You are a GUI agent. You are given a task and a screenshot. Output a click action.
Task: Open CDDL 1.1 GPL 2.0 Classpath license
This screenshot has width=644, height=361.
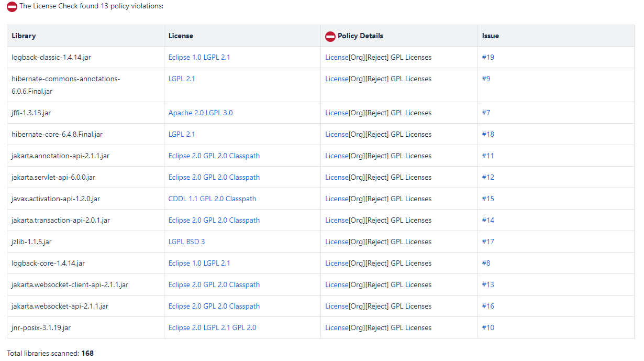coord(212,199)
